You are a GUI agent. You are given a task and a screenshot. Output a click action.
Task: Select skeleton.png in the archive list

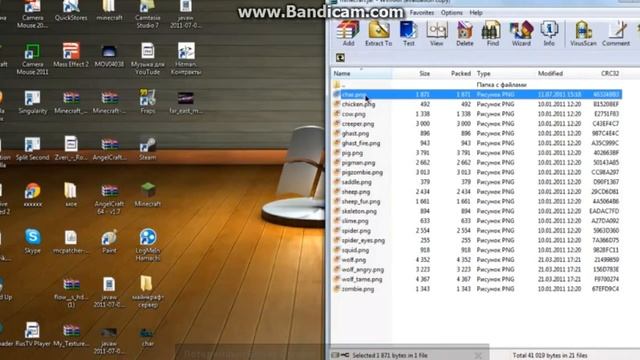pos(477,211)
